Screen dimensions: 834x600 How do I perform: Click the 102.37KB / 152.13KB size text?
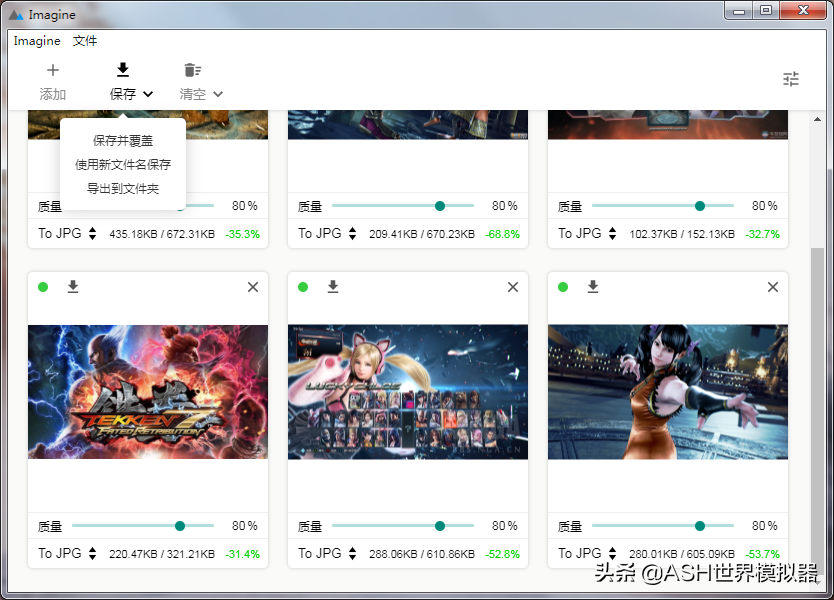pos(682,234)
